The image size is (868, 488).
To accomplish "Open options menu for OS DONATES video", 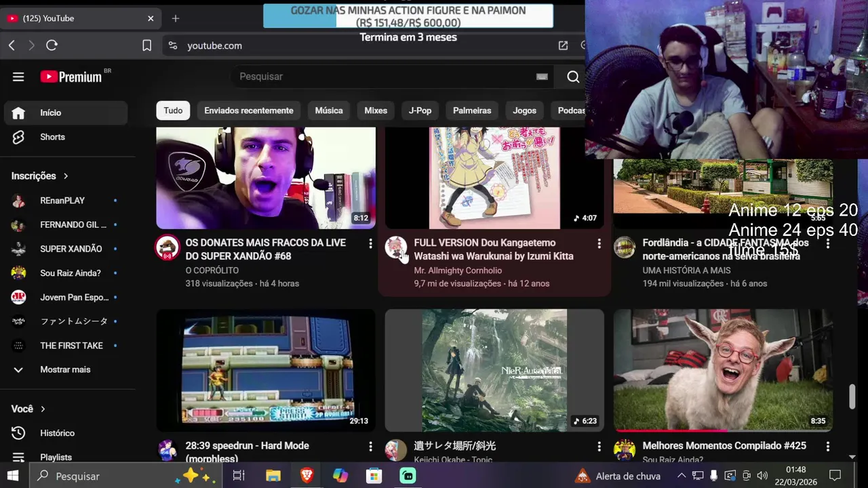I will point(370,243).
